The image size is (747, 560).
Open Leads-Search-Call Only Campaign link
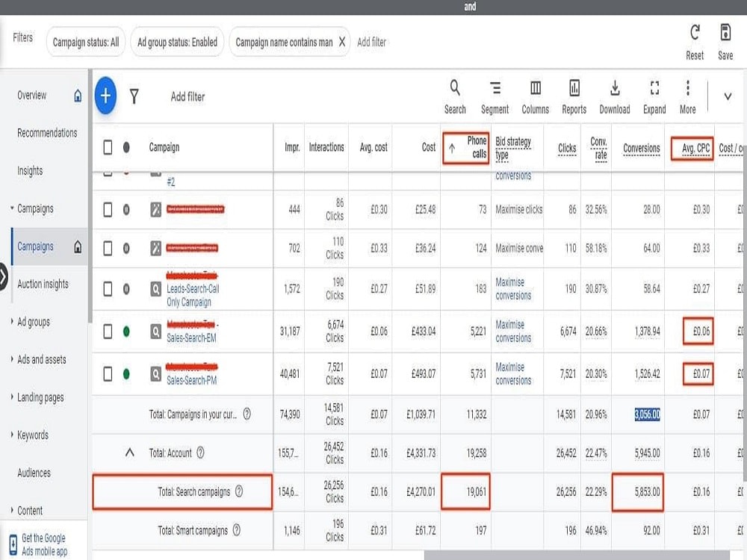point(193,295)
